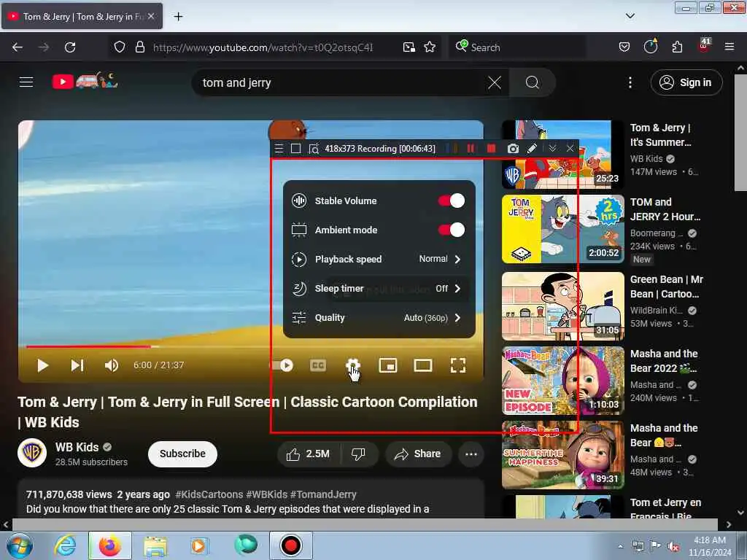
Task: Click the Firefox Search box
Action: (517, 47)
